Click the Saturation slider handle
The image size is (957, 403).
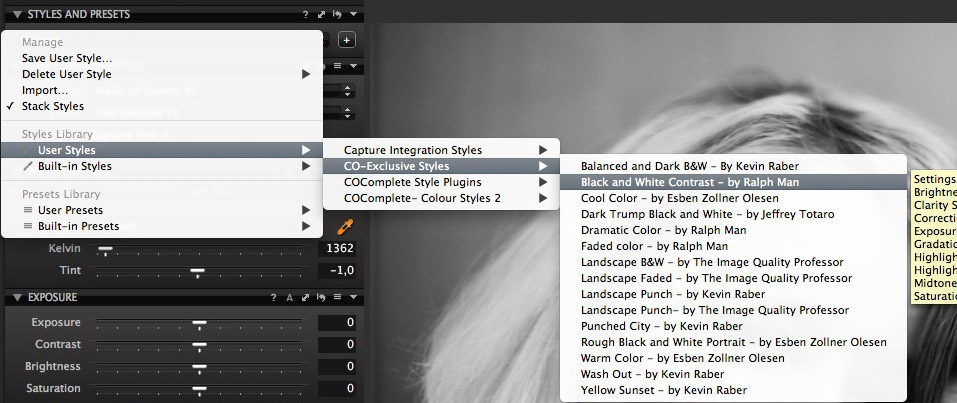click(x=199, y=389)
